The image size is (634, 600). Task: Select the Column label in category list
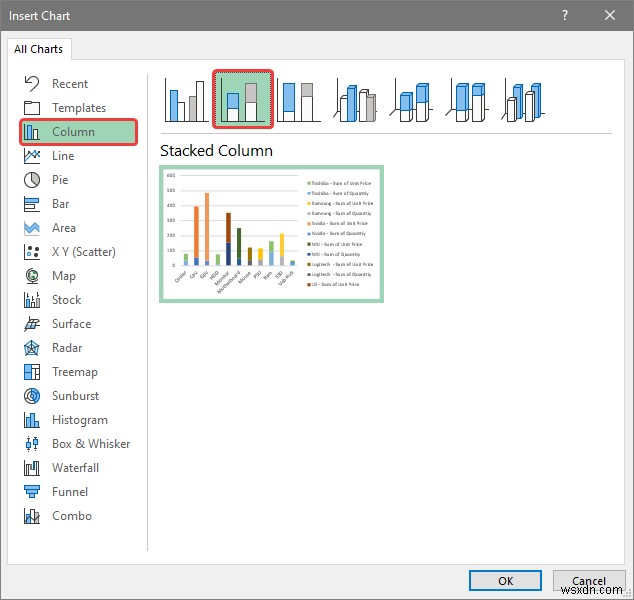73,132
